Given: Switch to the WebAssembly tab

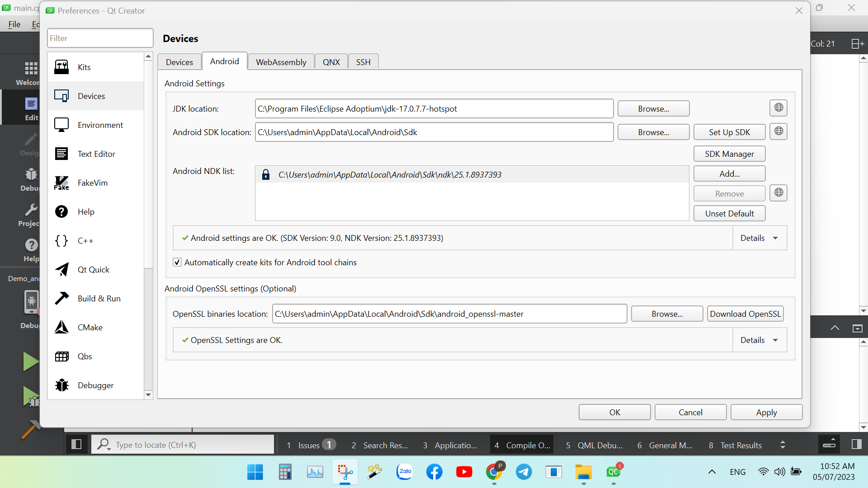Looking at the screenshot, I should 281,62.
